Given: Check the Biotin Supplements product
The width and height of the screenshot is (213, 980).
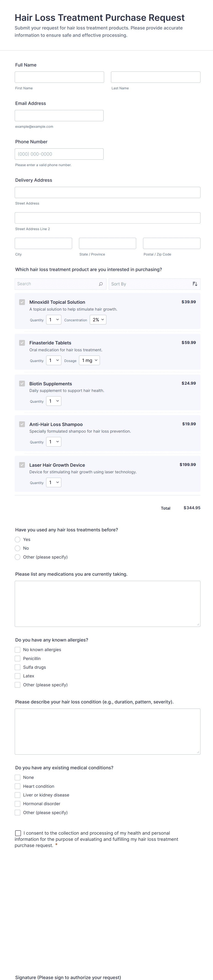Looking at the screenshot, I should [22, 383].
